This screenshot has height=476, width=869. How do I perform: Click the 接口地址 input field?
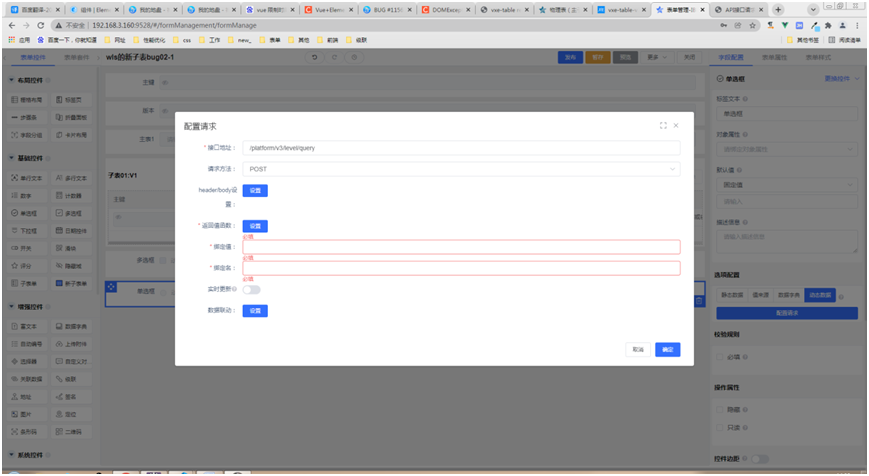coord(461,148)
